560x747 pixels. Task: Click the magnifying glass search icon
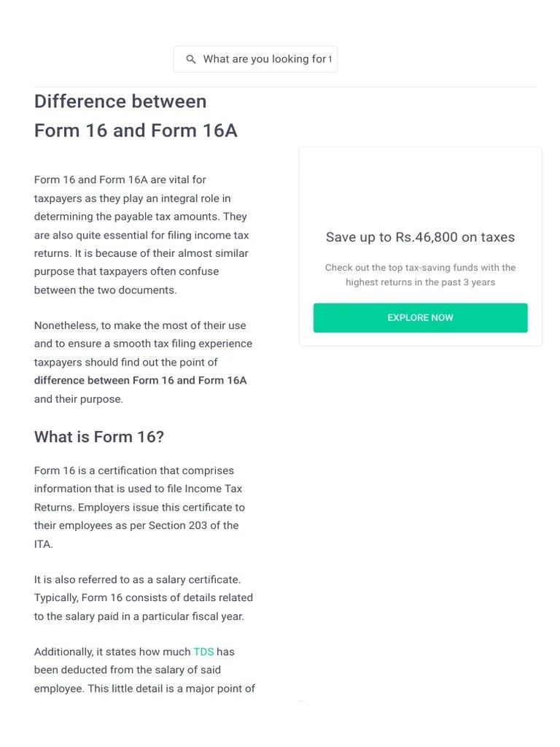pos(190,58)
